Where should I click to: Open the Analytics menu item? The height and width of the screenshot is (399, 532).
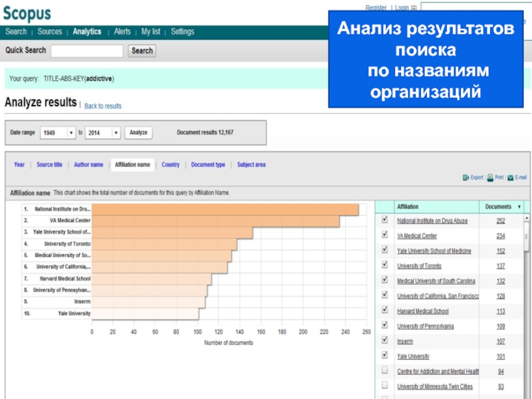87,32
